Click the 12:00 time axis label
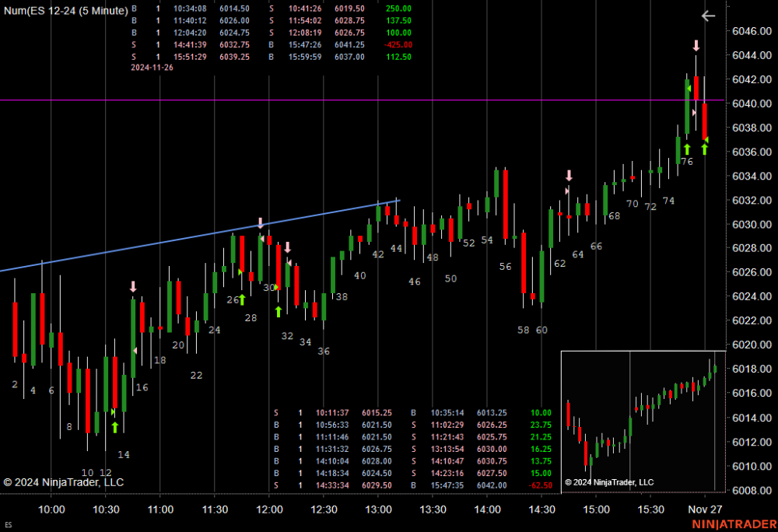Image resolution: width=778 pixels, height=532 pixels. tap(269, 509)
